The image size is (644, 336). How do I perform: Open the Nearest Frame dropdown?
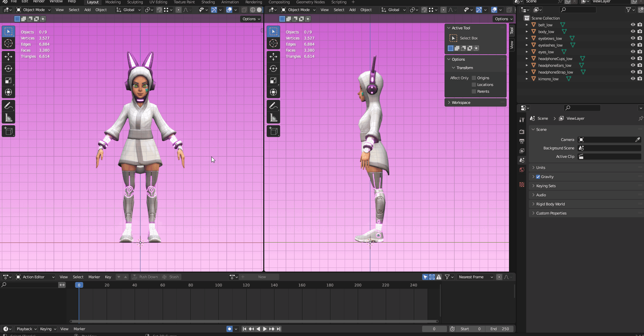[x=475, y=277]
